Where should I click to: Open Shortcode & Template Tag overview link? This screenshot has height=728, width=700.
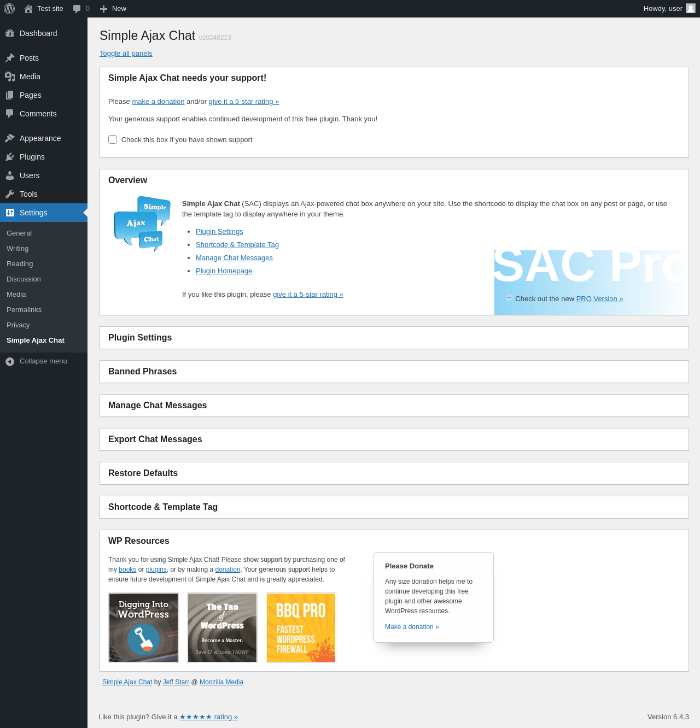(x=237, y=245)
